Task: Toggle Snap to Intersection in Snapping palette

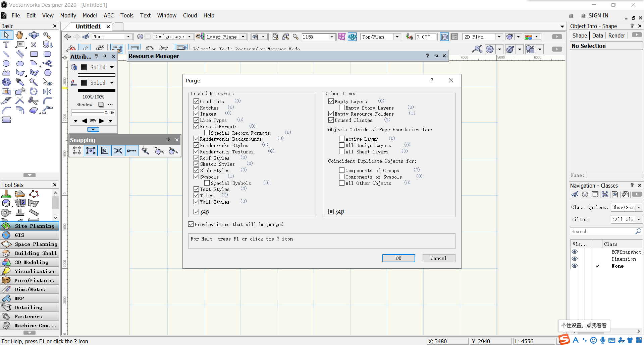Action: coord(118,151)
